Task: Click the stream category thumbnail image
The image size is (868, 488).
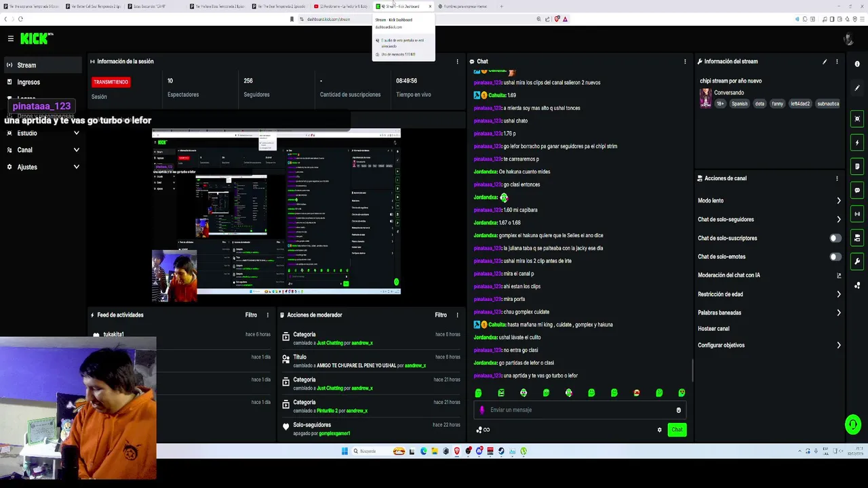Action: 705,98
